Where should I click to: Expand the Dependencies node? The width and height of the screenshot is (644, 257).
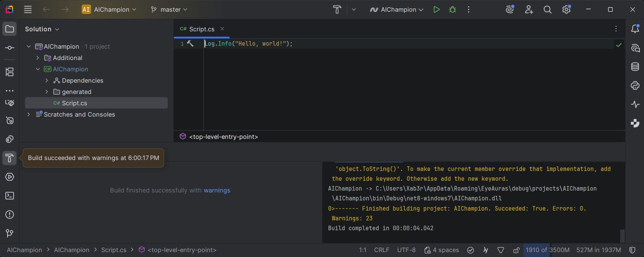point(47,80)
